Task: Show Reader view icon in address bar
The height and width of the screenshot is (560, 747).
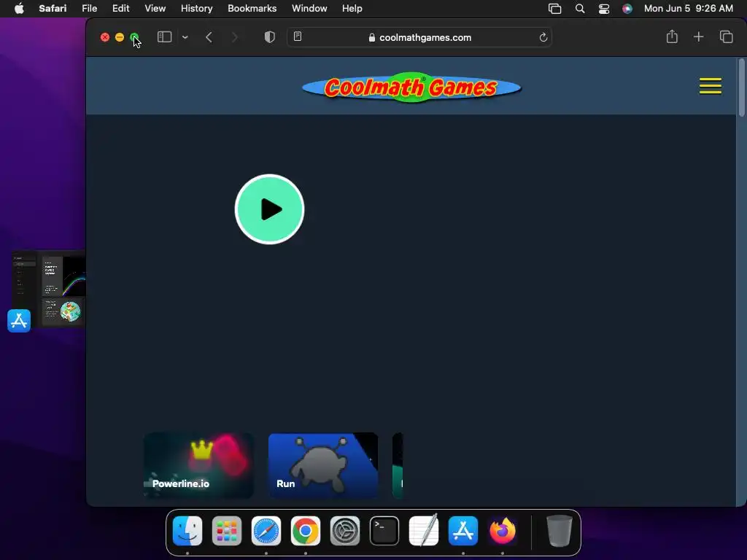Action: [298, 36]
